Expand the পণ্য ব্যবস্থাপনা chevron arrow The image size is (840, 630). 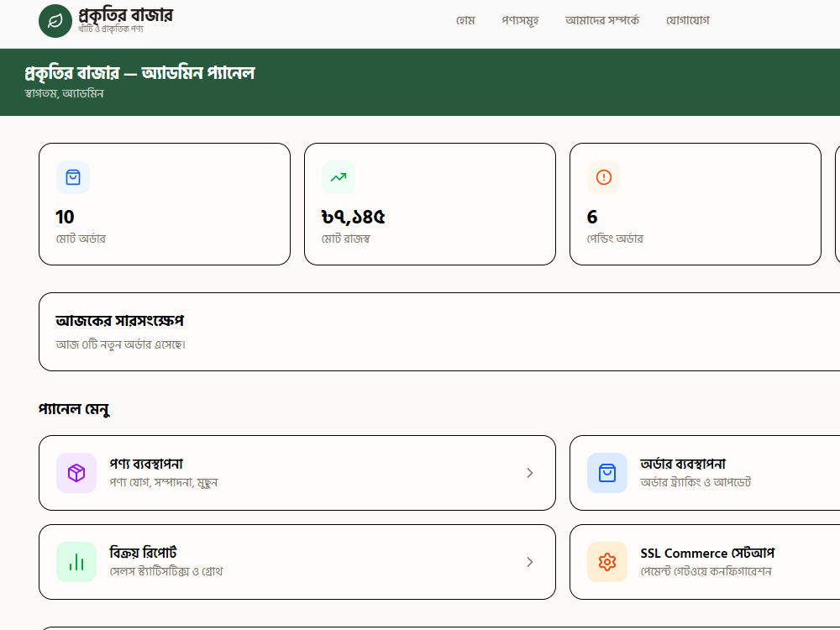(x=530, y=473)
